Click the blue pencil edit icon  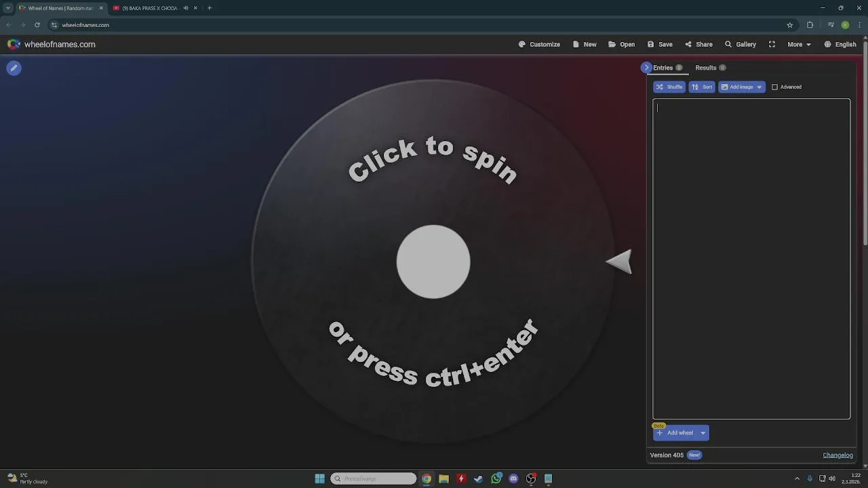coord(14,68)
